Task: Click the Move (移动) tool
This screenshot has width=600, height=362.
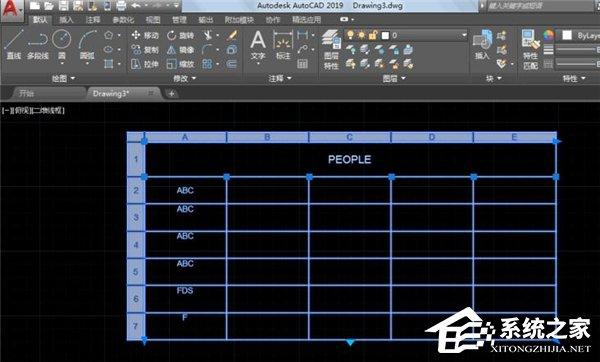Action: 145,35
